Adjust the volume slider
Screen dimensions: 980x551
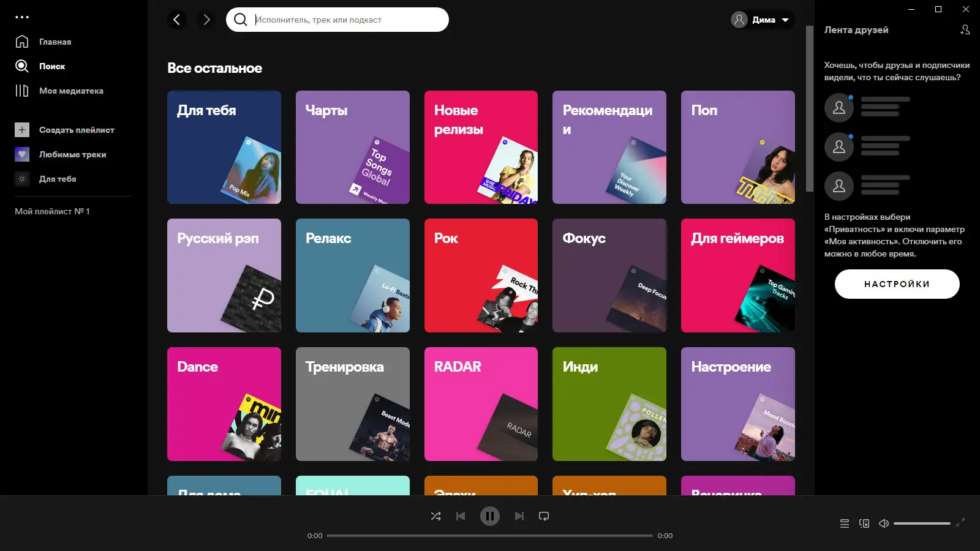point(922,523)
